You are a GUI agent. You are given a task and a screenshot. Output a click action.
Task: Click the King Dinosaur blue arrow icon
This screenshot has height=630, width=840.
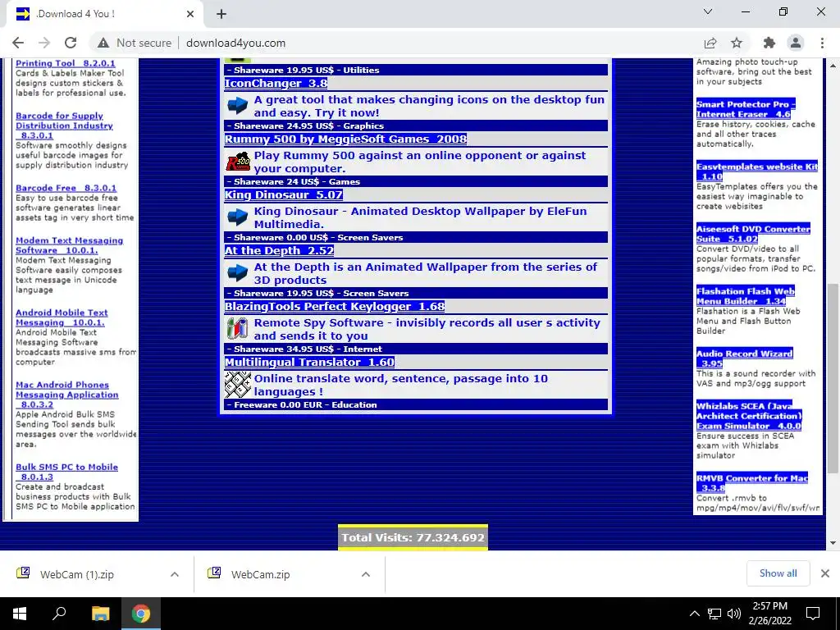[x=237, y=217]
